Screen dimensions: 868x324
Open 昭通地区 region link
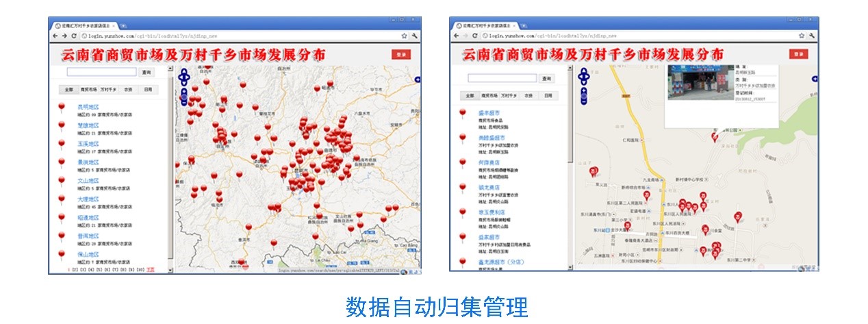click(88, 218)
